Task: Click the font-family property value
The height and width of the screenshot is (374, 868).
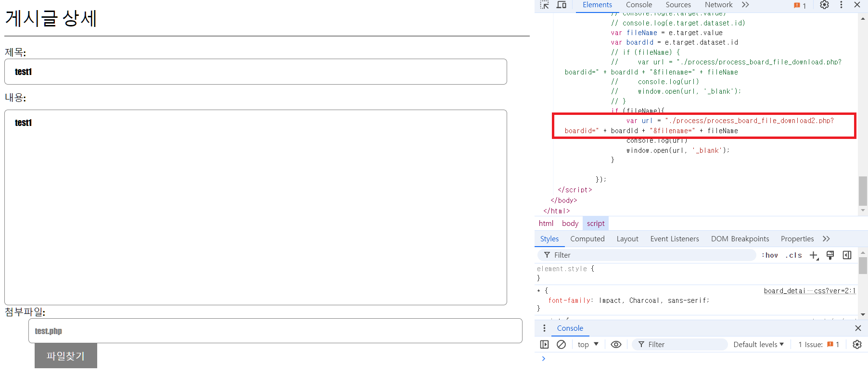Action: coord(653,300)
